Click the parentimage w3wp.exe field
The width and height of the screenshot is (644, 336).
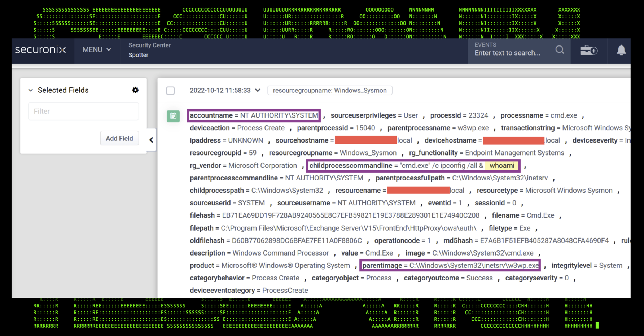[450, 266]
